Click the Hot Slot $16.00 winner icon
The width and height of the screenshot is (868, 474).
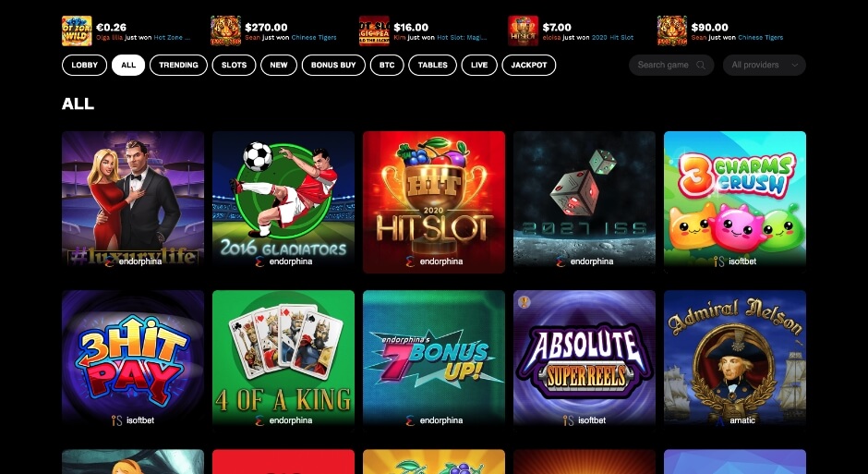[x=374, y=31]
